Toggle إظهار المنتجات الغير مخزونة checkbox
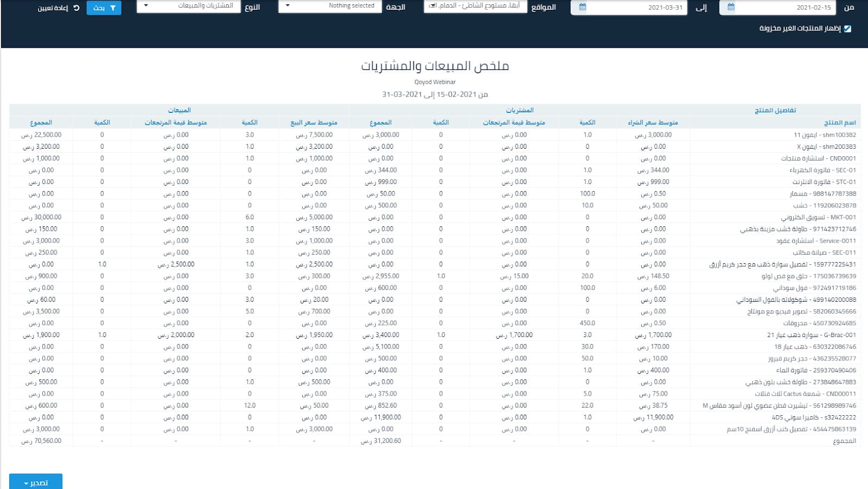 coord(848,29)
